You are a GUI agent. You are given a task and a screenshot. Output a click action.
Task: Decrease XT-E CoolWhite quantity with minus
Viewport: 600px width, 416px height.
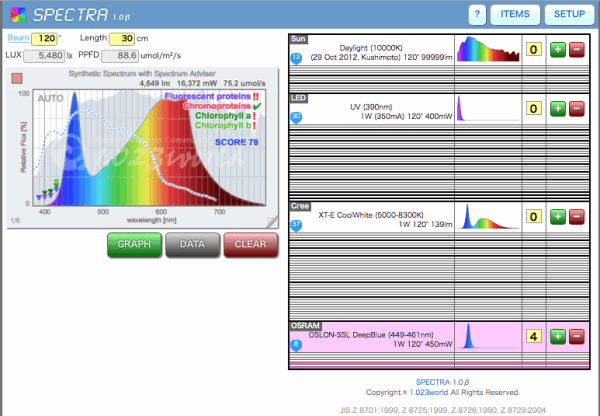[x=577, y=217]
